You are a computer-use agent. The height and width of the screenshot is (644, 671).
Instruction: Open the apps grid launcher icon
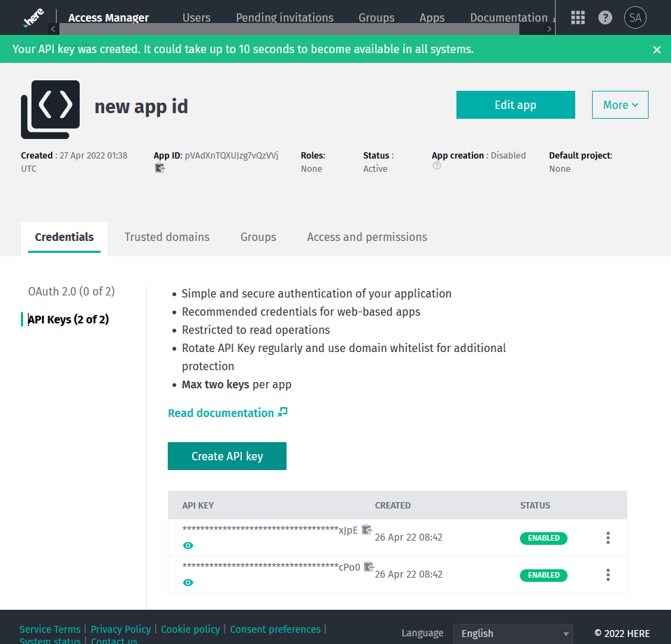pos(578,17)
